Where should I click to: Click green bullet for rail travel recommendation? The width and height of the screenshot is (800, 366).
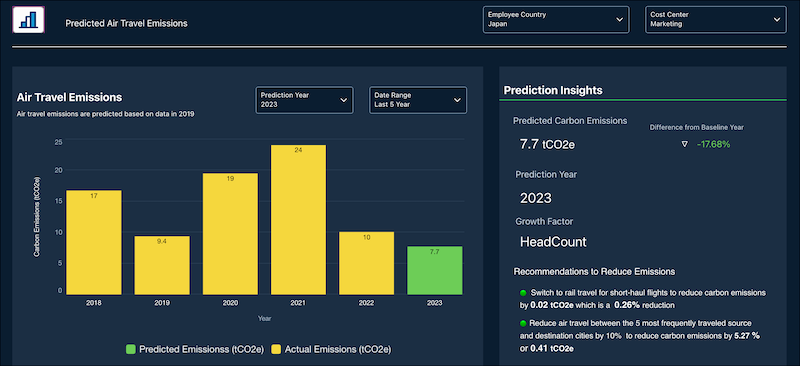[522, 293]
